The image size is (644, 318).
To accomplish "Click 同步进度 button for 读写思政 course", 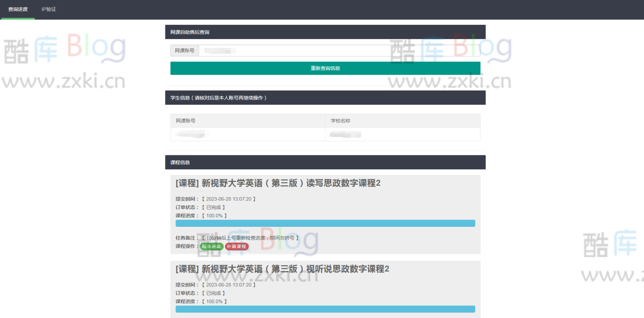I will click(x=211, y=247).
